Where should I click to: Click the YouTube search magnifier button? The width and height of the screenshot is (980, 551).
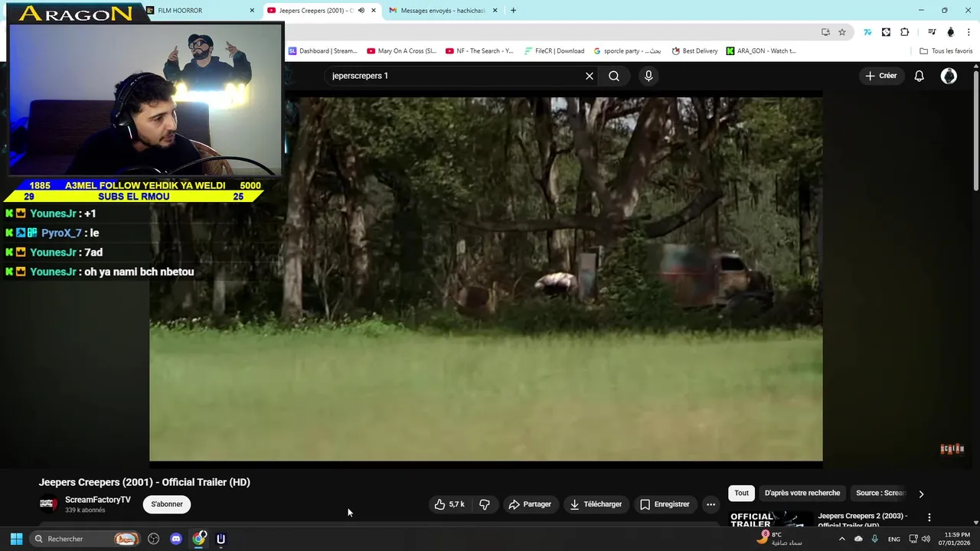pyautogui.click(x=614, y=76)
